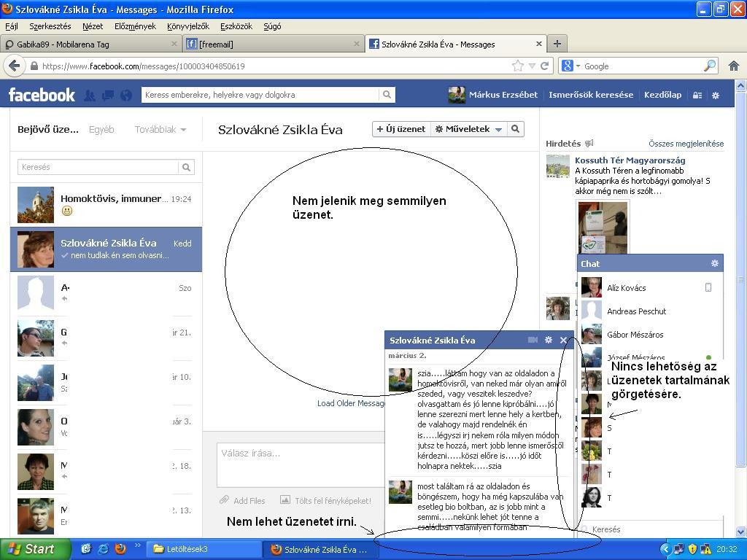Viewport: 747px width, 560px height.
Task: Open the Nézet menu
Action: (93, 26)
